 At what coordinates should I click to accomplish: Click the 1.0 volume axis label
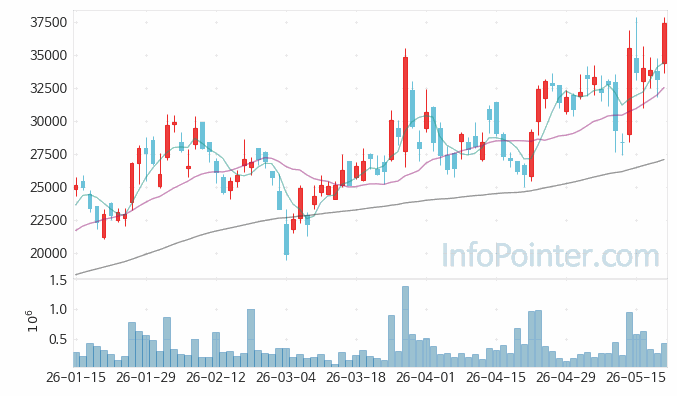58,310
